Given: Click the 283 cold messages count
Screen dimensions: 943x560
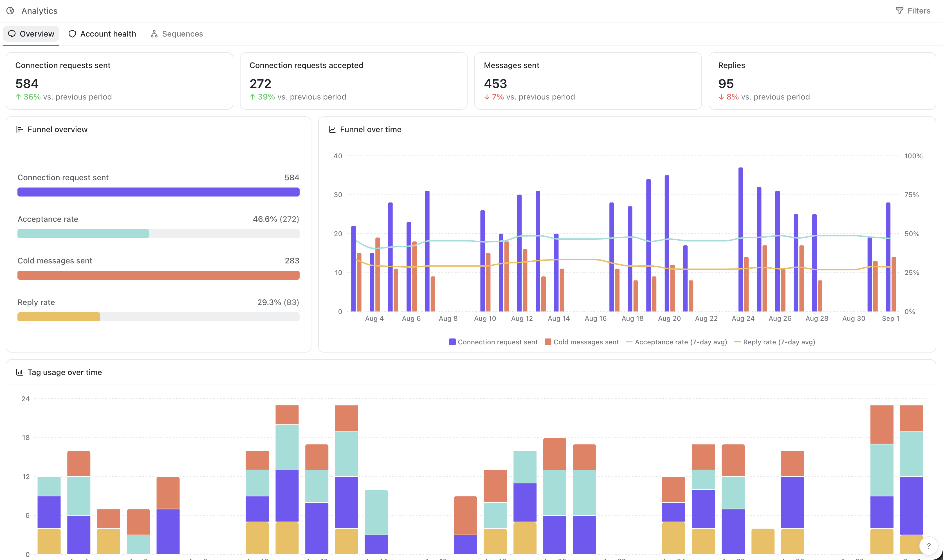Looking at the screenshot, I should tap(292, 261).
